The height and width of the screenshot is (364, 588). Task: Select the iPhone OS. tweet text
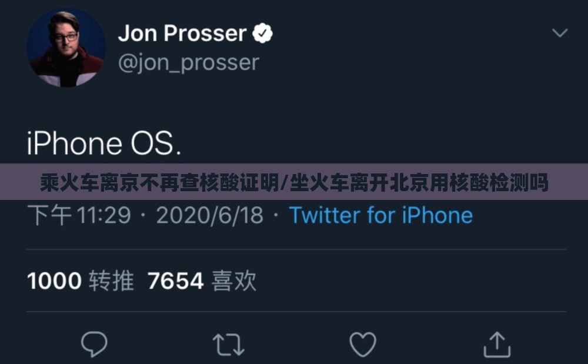pos(104,143)
